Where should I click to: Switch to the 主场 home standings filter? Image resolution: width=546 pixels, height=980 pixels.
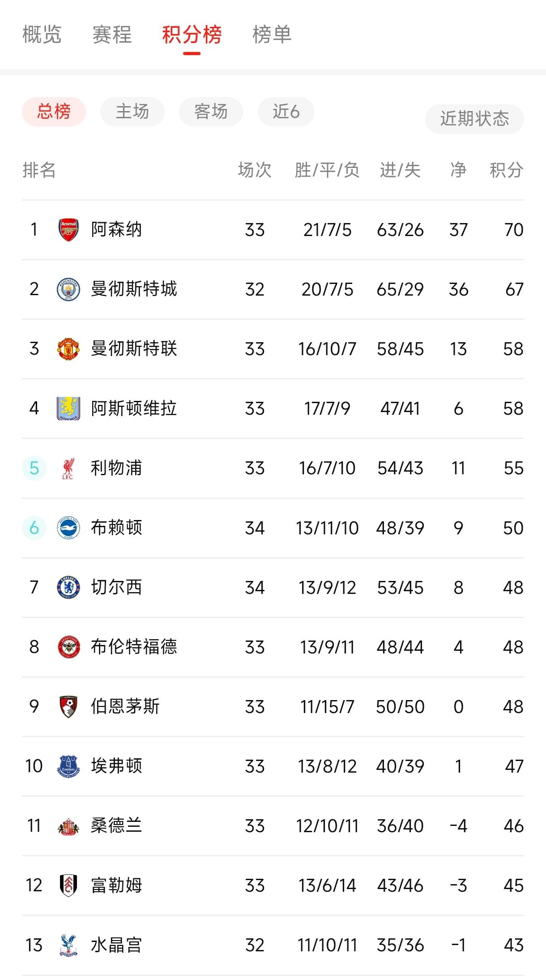132,112
